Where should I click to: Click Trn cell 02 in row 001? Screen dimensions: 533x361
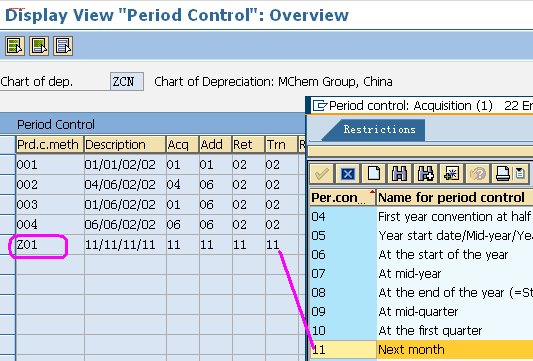coord(281,165)
